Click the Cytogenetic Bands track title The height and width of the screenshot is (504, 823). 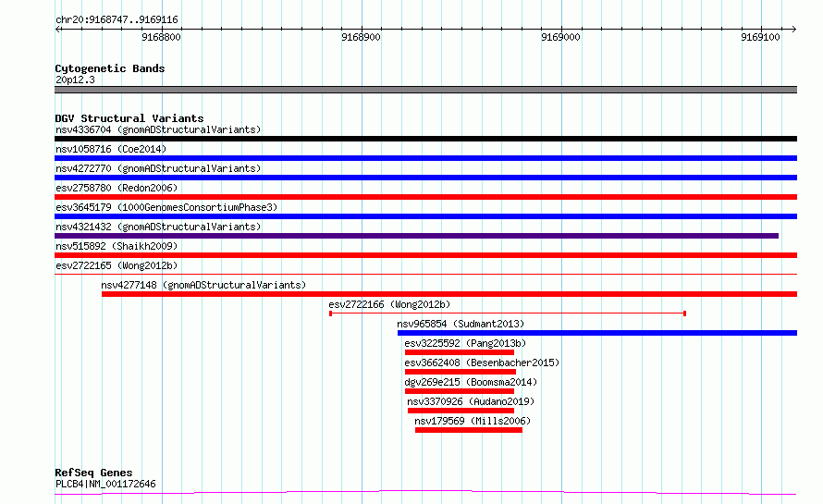point(110,68)
